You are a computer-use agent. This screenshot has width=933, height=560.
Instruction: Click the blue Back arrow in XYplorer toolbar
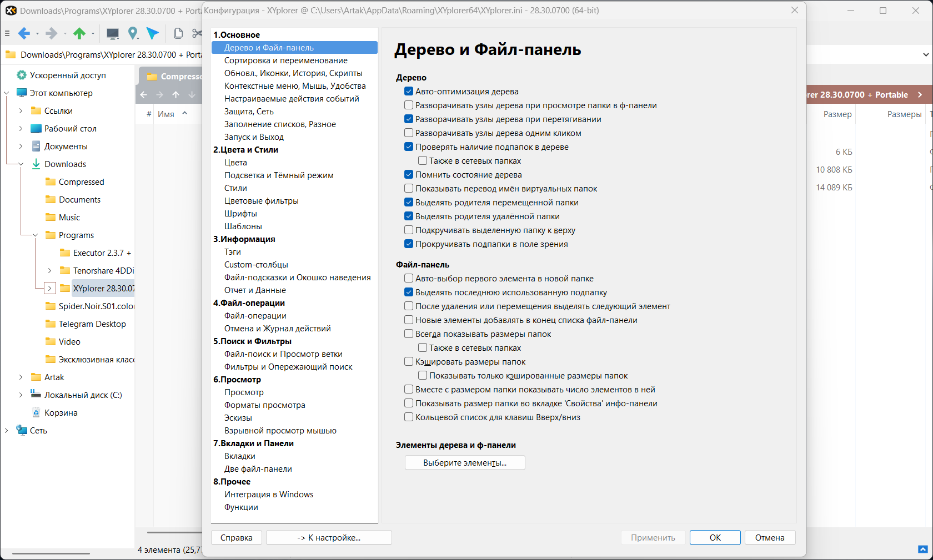click(x=24, y=33)
